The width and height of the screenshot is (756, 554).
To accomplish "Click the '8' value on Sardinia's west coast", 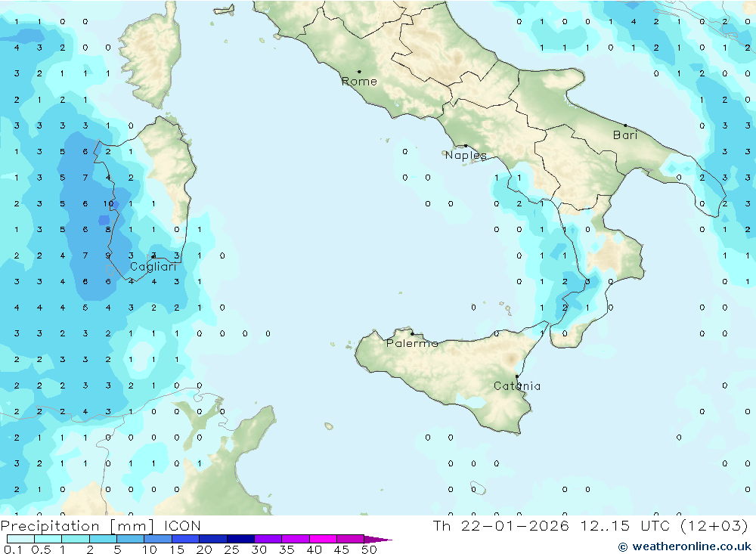I will click(108, 230).
